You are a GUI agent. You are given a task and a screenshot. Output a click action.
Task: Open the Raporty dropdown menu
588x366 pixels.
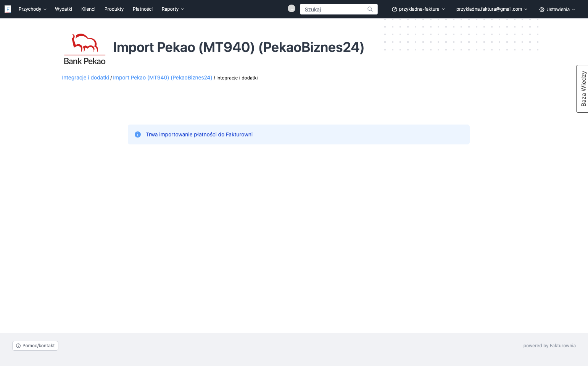tap(172, 9)
